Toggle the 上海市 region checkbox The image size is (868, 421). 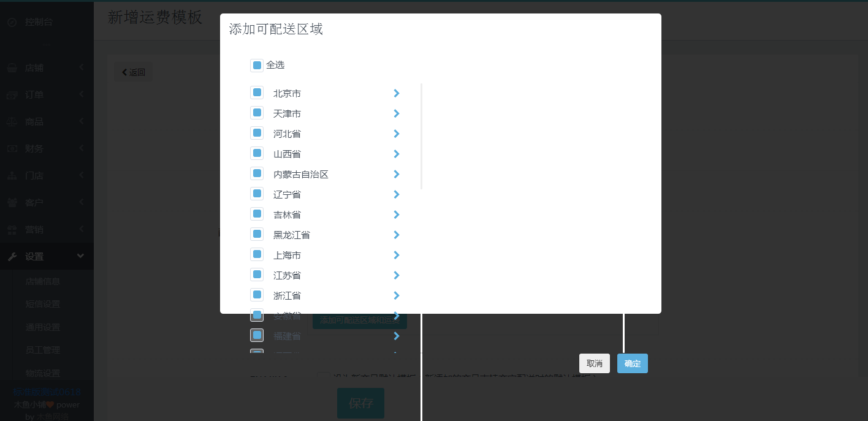coord(257,255)
